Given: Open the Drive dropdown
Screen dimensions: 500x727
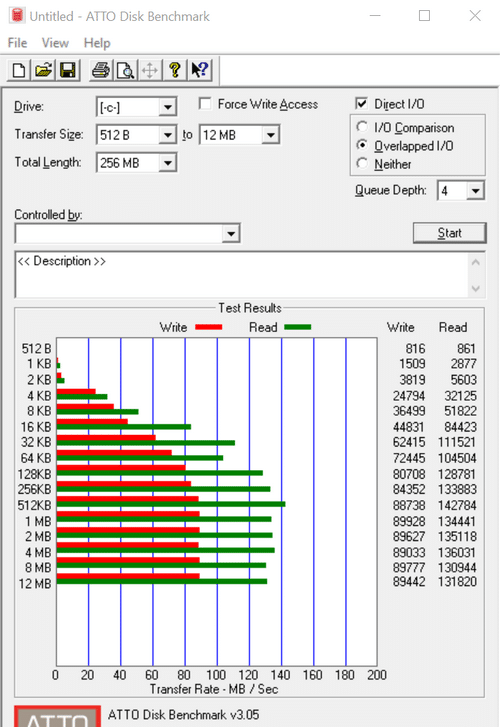Looking at the screenshot, I should (167, 108).
